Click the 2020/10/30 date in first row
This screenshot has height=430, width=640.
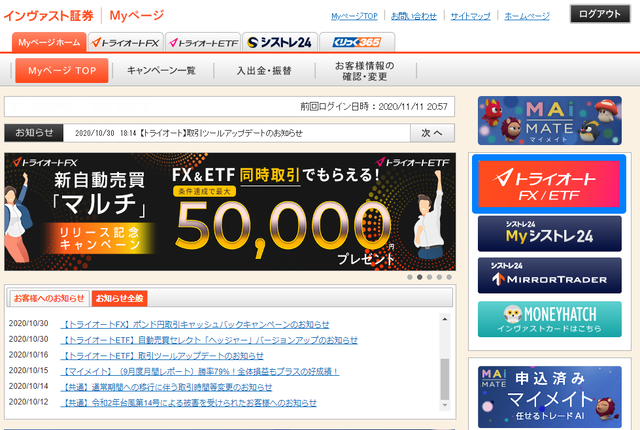(29, 324)
